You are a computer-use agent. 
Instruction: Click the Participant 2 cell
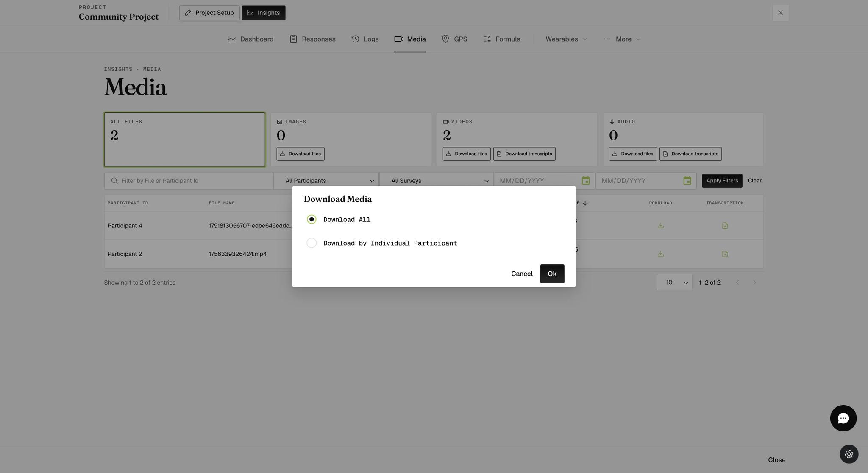[125, 254]
